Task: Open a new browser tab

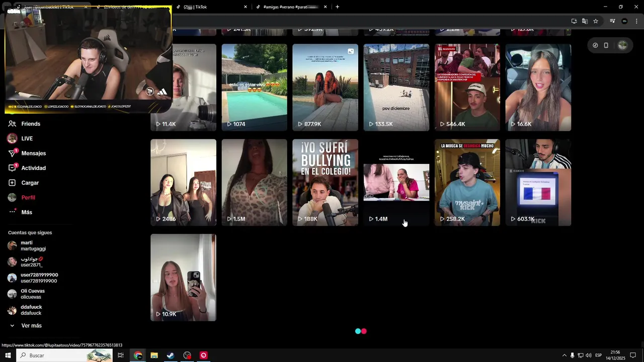Action: 337,7
